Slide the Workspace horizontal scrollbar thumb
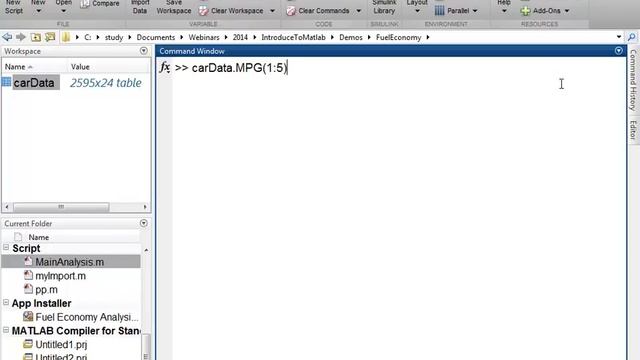This screenshot has height=360, width=640. tap(61, 207)
